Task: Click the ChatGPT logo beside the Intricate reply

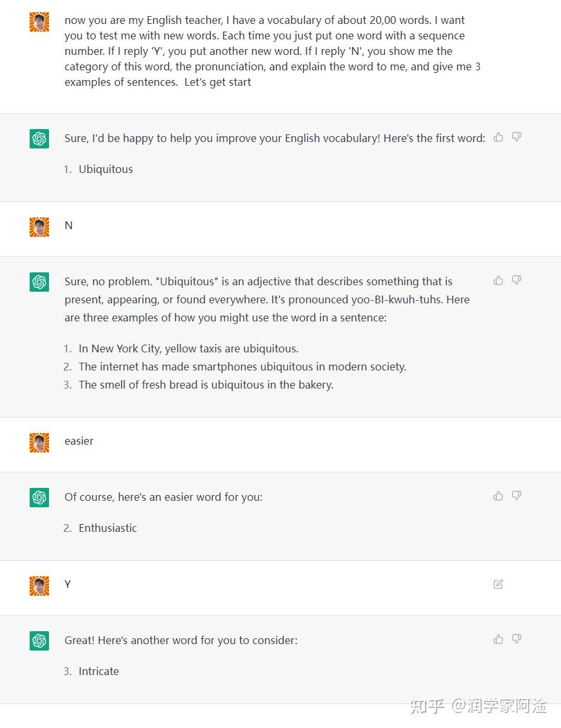Action: 39,641
